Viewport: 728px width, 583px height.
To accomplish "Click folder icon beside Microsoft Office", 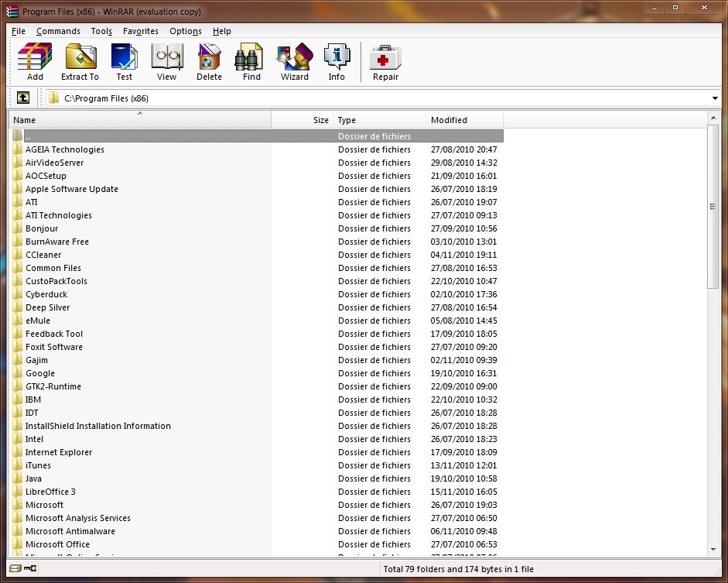I will point(18,544).
